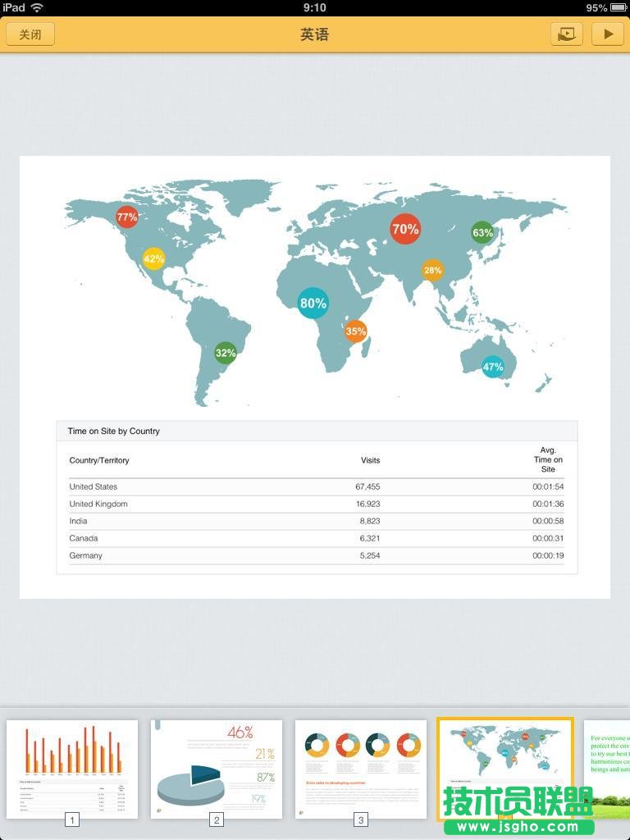630x840 pixels.
Task: Open the external display presentation icon
Action: [566, 34]
